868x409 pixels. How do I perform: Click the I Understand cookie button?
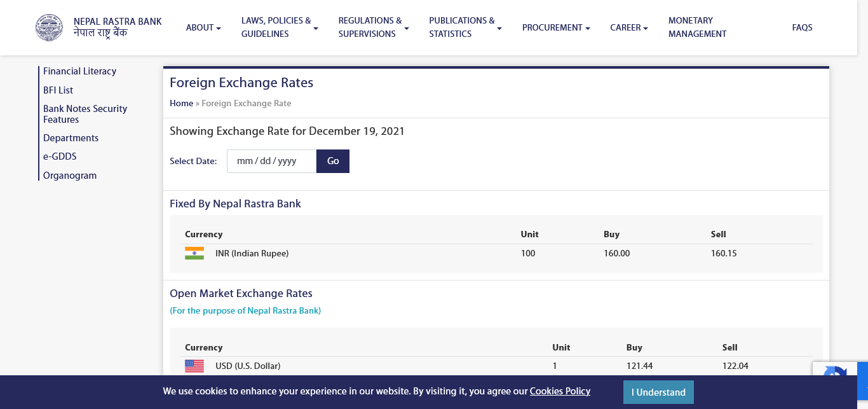(658, 392)
